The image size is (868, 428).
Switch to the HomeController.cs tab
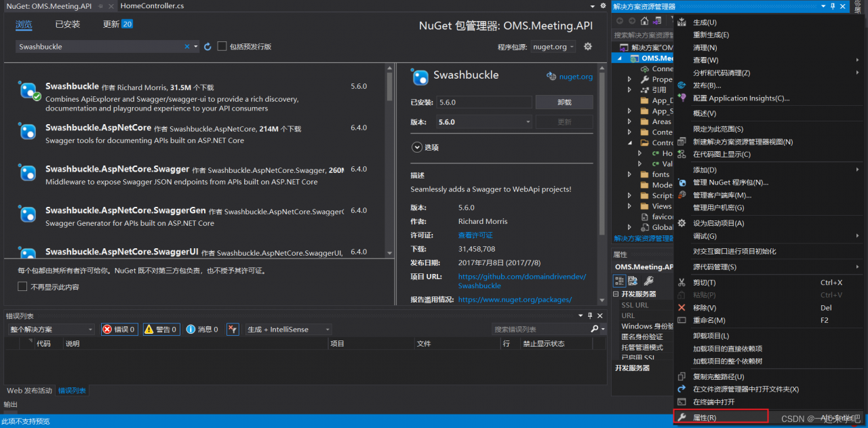[x=152, y=6]
